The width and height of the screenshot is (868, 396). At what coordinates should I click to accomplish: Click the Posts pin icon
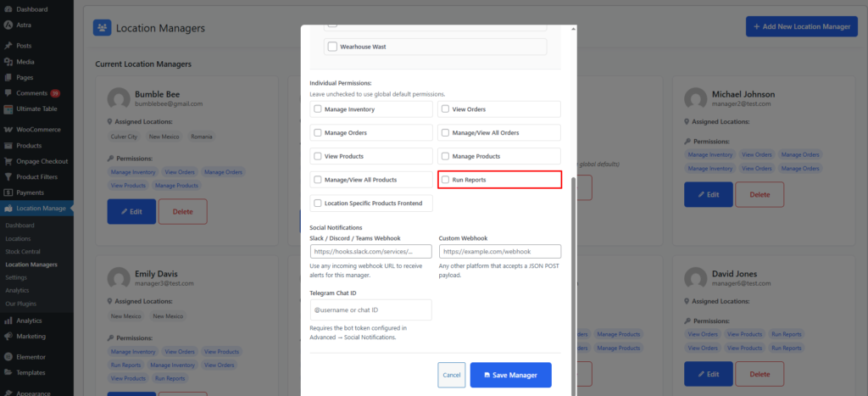[x=8, y=45]
